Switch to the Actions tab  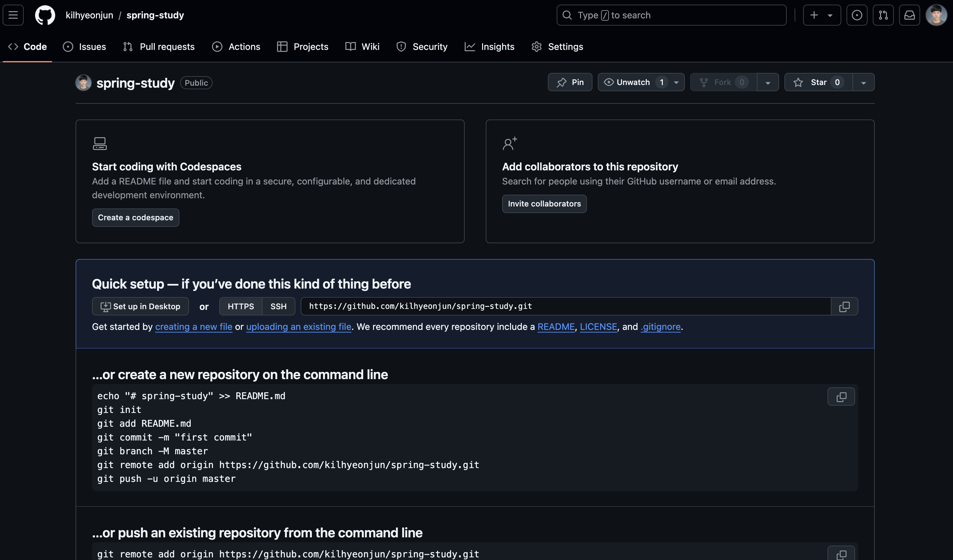[236, 47]
